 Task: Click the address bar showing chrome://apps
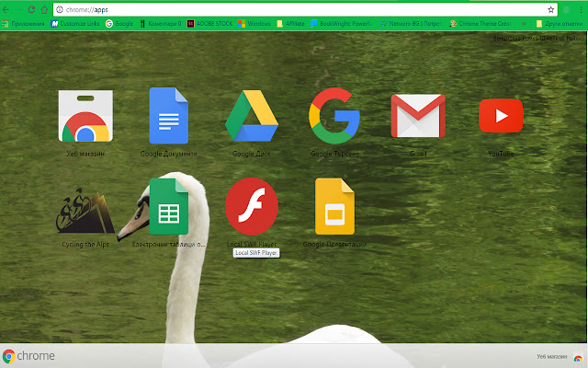pyautogui.click(x=305, y=10)
